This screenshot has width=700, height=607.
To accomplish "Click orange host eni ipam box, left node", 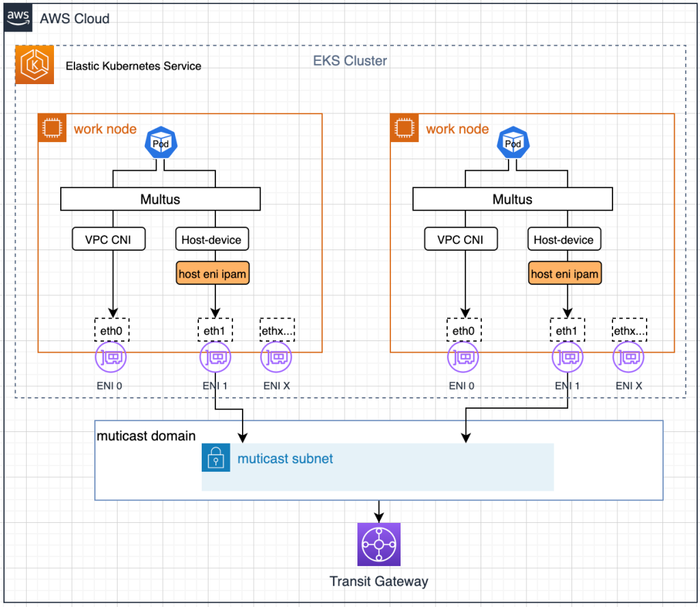I will (x=213, y=273).
